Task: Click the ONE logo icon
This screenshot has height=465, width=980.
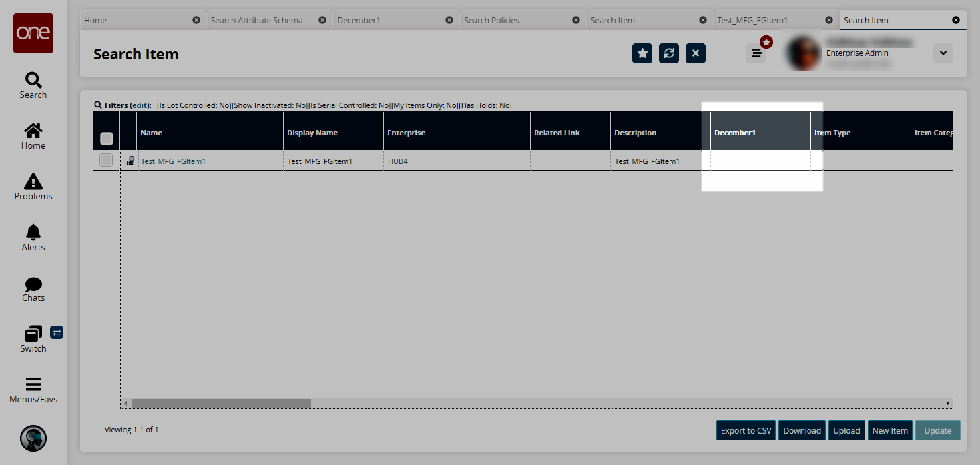Action: tap(33, 33)
